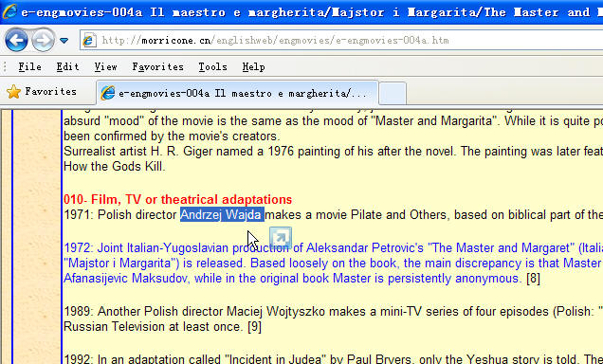The height and width of the screenshot is (364, 603).
Task: Open the recent pages dropdown arrow
Action: (64, 41)
